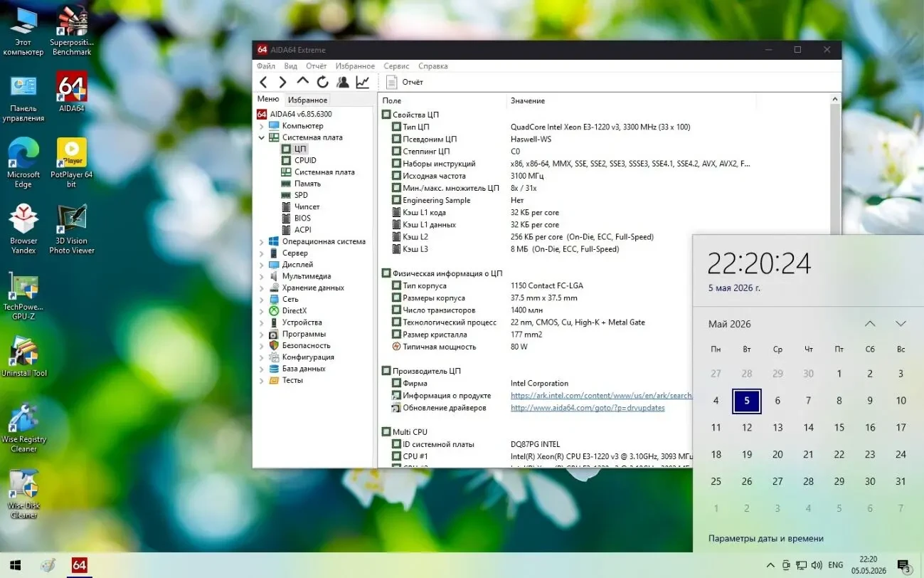This screenshot has width=924, height=578.
Task: Select Чипсет in the tree
Action: 307,206
